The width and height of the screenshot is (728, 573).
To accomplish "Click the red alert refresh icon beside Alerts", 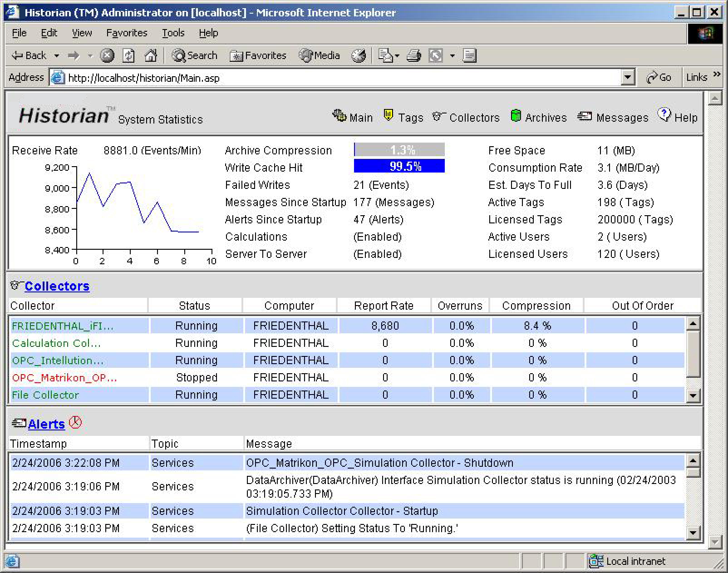I will coord(75,423).
